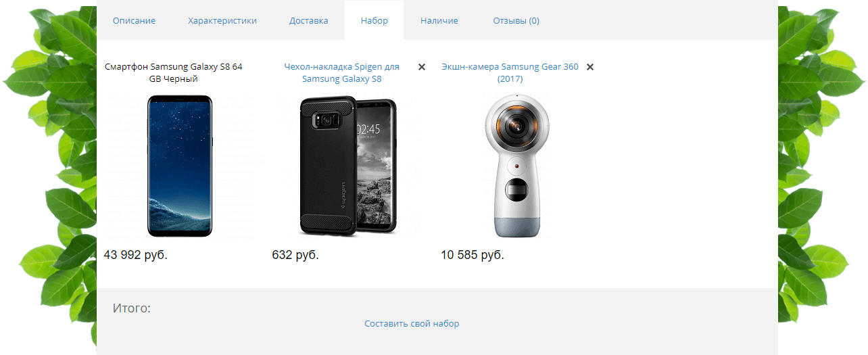Remove Samsung Gear 360 camera from set
The width and height of the screenshot is (868, 355).
coord(590,67)
